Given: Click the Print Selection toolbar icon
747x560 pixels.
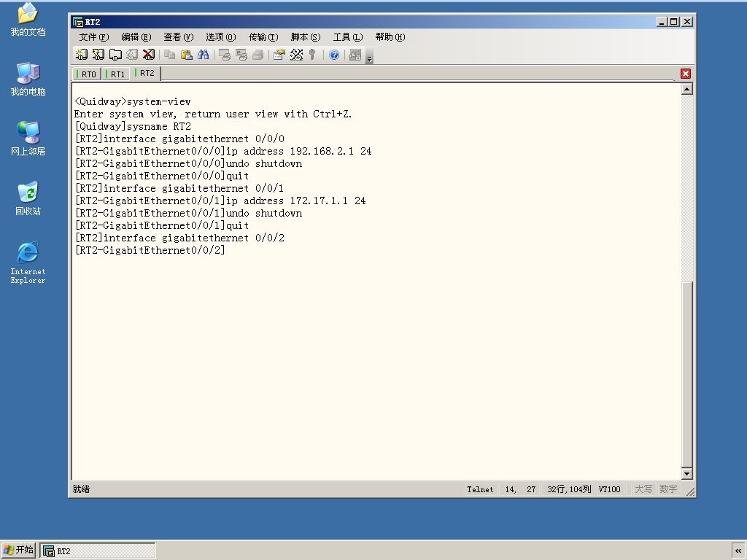Looking at the screenshot, I should [241, 55].
